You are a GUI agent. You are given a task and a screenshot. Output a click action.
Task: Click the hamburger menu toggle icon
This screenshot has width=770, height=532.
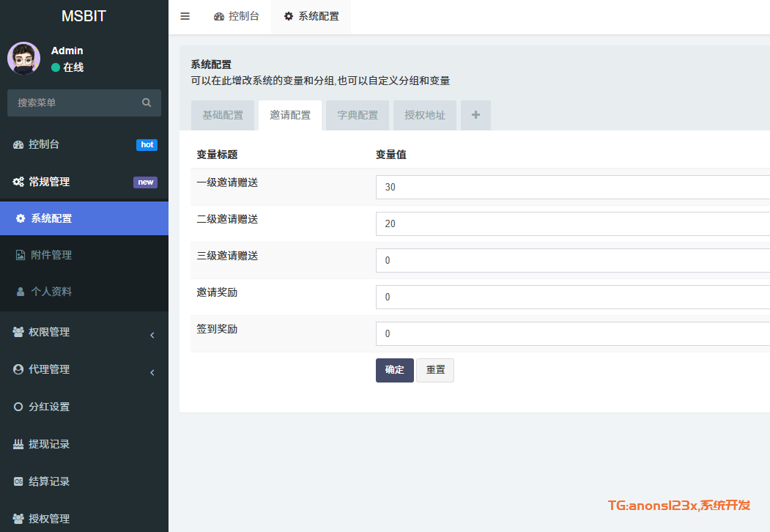tap(185, 16)
